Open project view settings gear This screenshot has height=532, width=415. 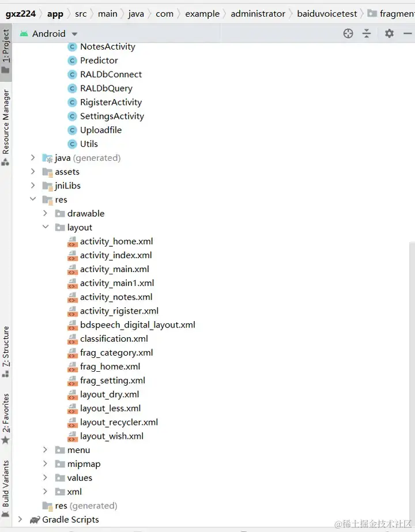pyautogui.click(x=389, y=33)
